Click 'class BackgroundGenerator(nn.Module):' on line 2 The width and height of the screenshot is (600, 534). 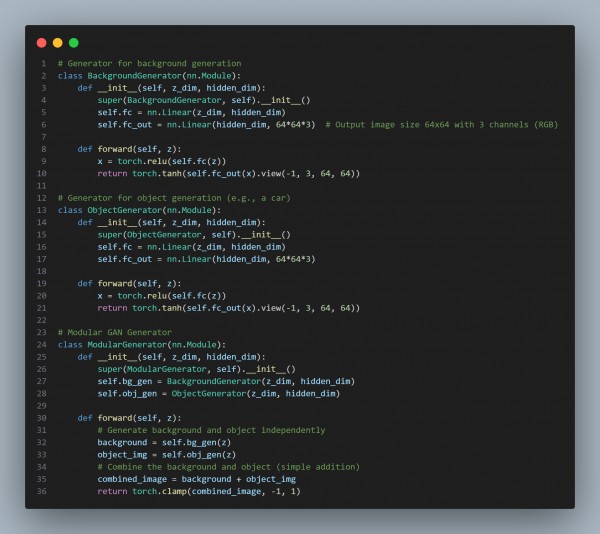click(x=149, y=76)
